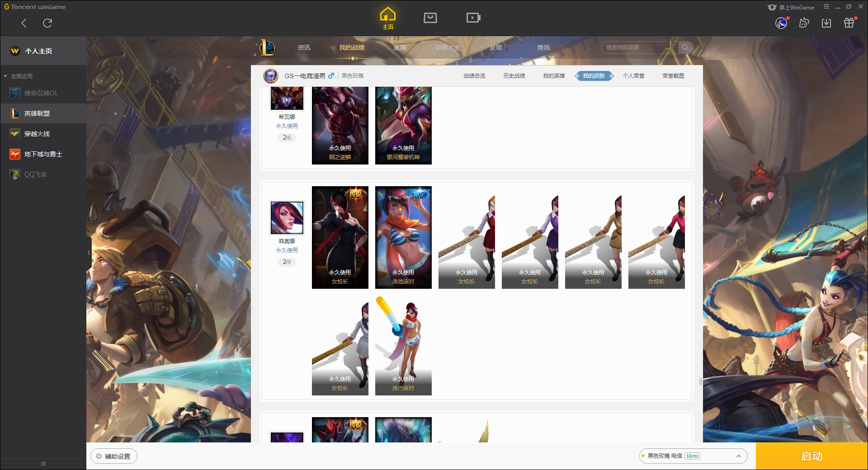Click the 启动 launch button
This screenshot has height=470, width=868.
pos(812,456)
